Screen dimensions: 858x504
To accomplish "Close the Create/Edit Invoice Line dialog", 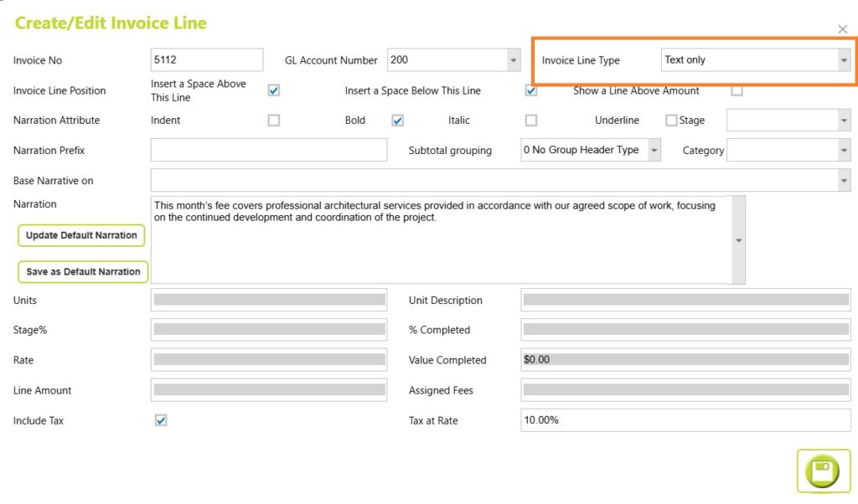I will coord(843,29).
